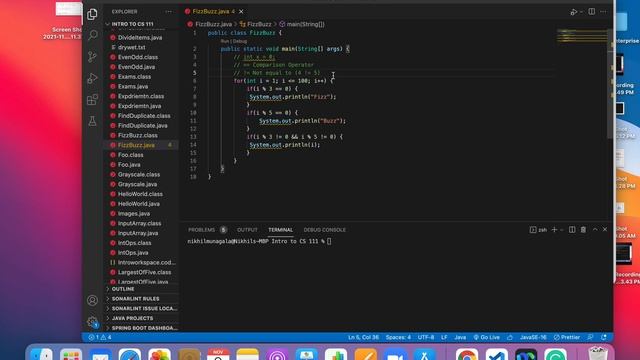
Task: Add a new terminal with plus icon
Action: [x=554, y=230]
